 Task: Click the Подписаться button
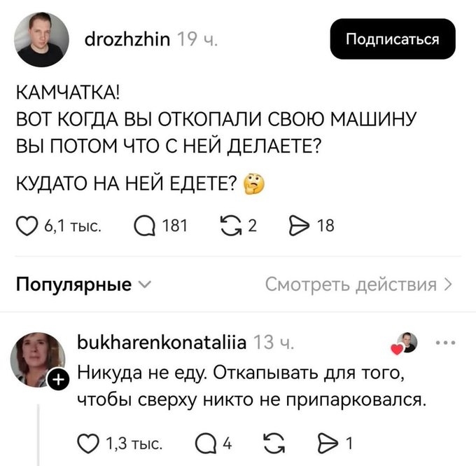[393, 39]
